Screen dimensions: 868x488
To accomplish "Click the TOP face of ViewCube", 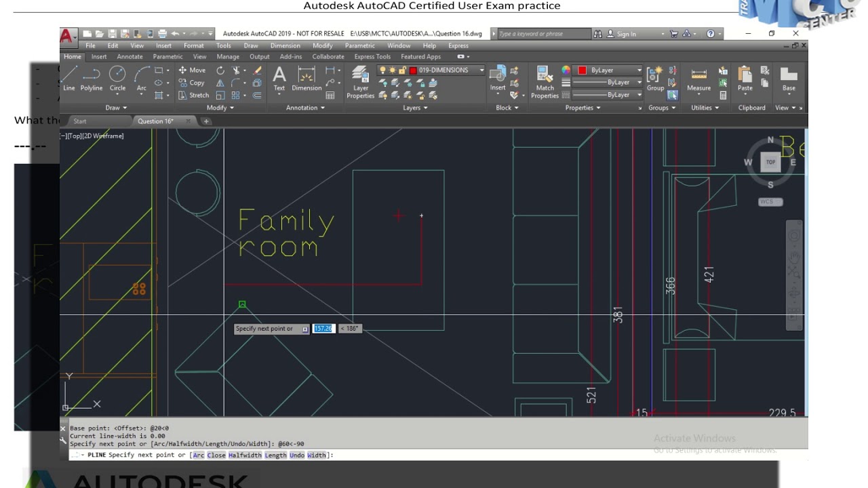I will click(770, 162).
